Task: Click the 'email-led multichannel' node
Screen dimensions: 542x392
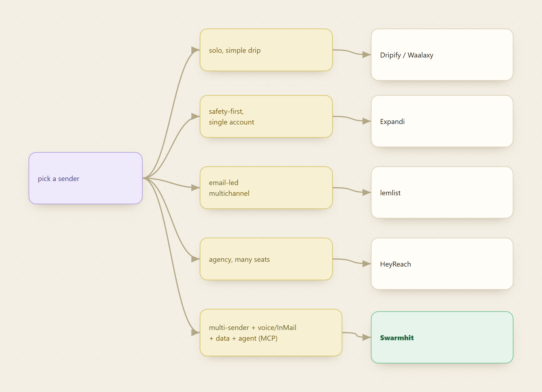Action: click(x=266, y=188)
